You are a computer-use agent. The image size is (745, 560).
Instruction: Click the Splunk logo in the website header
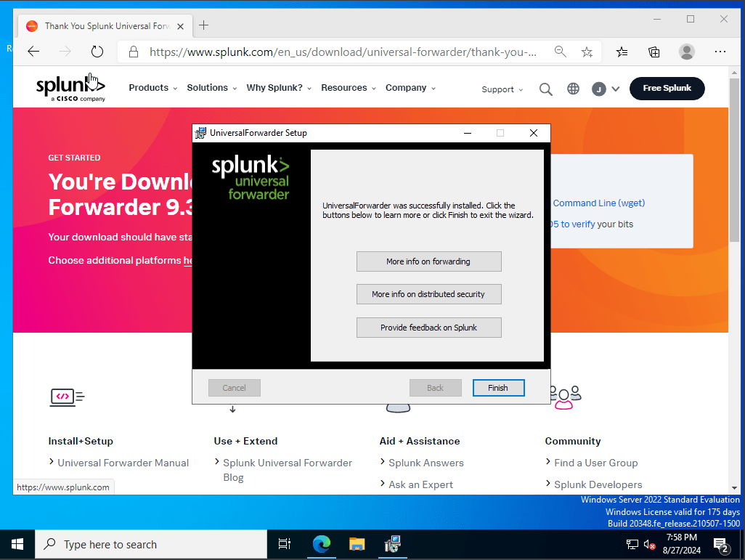(x=70, y=87)
